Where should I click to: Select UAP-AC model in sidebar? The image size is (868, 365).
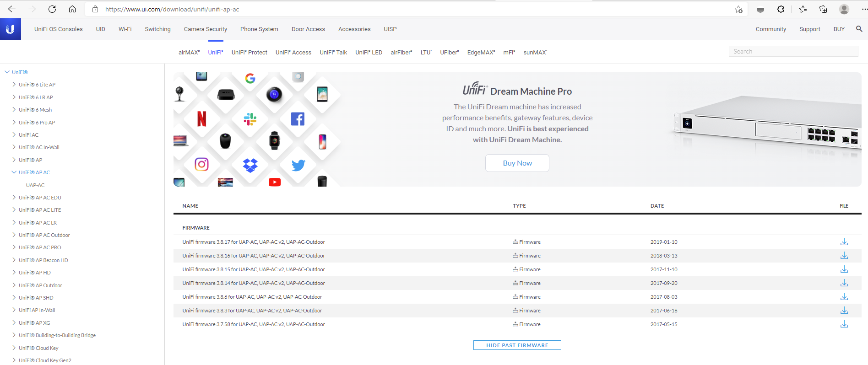tap(35, 185)
